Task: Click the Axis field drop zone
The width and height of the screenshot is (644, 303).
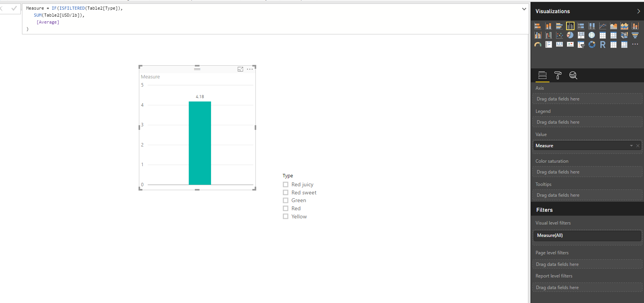Action: pyautogui.click(x=587, y=99)
